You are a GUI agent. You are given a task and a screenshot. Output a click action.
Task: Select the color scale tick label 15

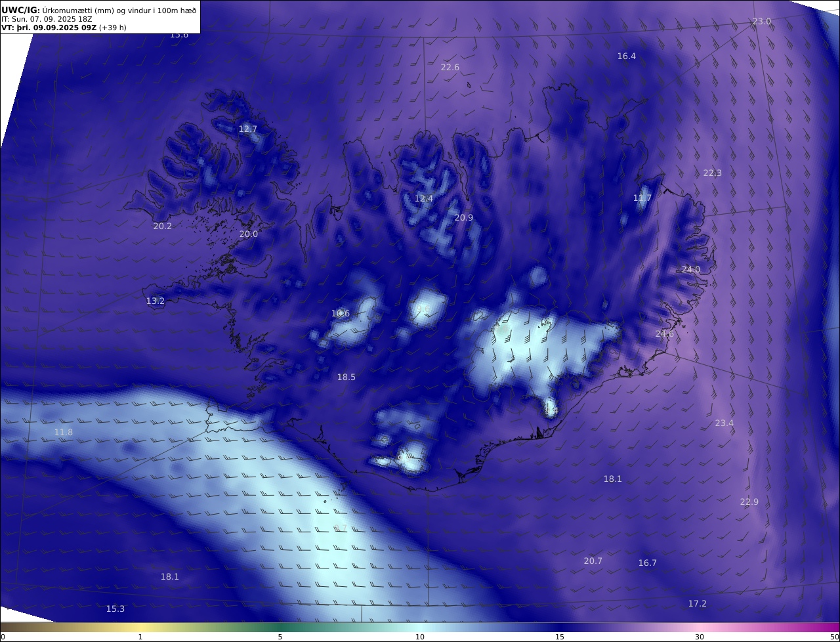[560, 637]
